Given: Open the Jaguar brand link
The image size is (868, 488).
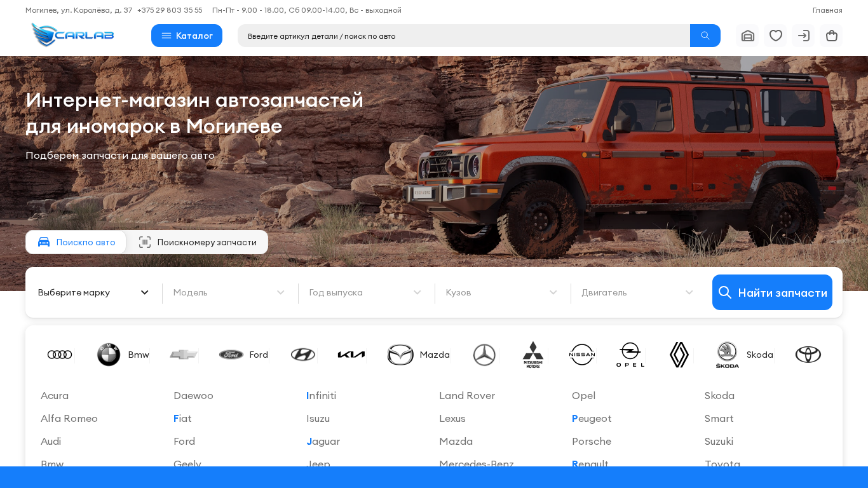Looking at the screenshot, I should 323,441.
